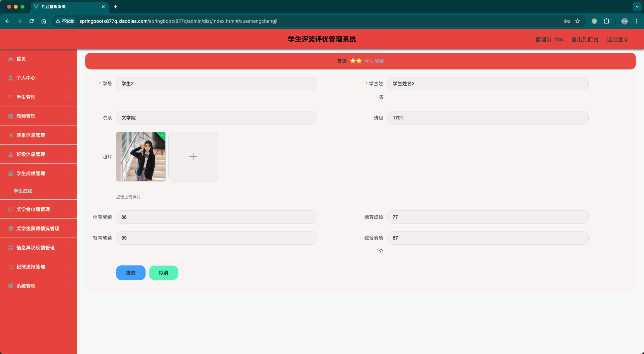Click 管理员 abo in the header
This screenshot has height=354, width=644.
pyautogui.click(x=549, y=39)
